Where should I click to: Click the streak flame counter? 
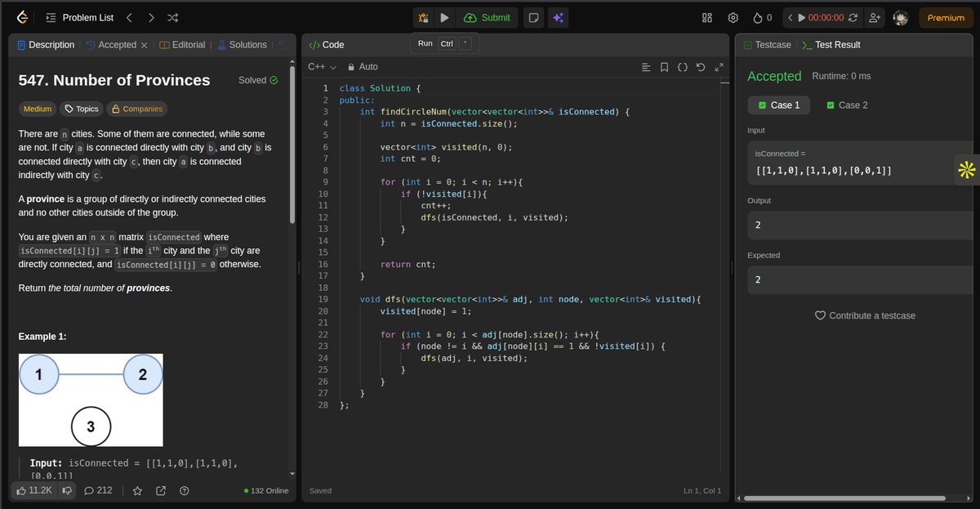tap(761, 17)
